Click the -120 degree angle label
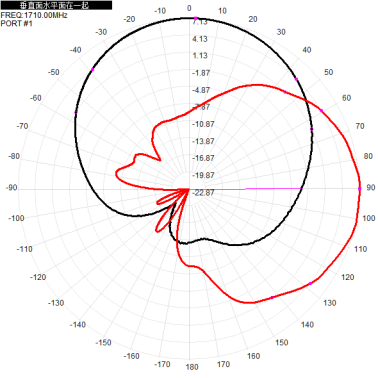 coord(38,277)
